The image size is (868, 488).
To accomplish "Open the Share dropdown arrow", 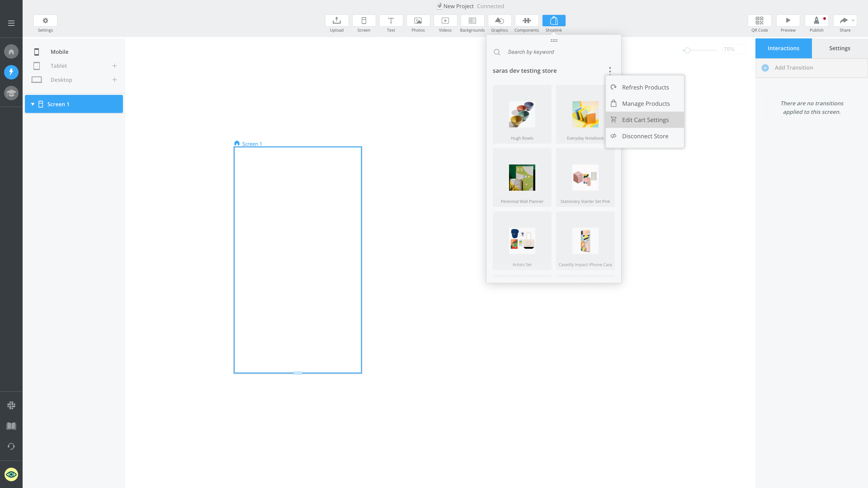I will click(853, 21).
